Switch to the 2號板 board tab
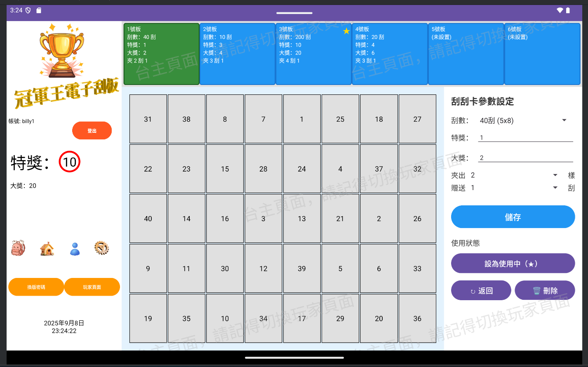Image resolution: width=588 pixels, height=367 pixels. click(x=237, y=54)
